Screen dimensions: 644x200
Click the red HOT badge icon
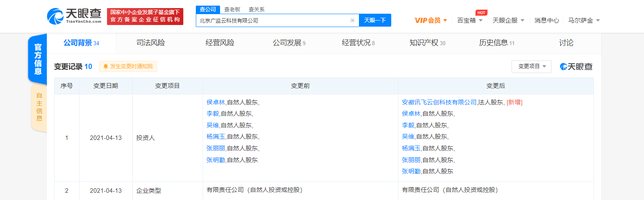point(481,12)
